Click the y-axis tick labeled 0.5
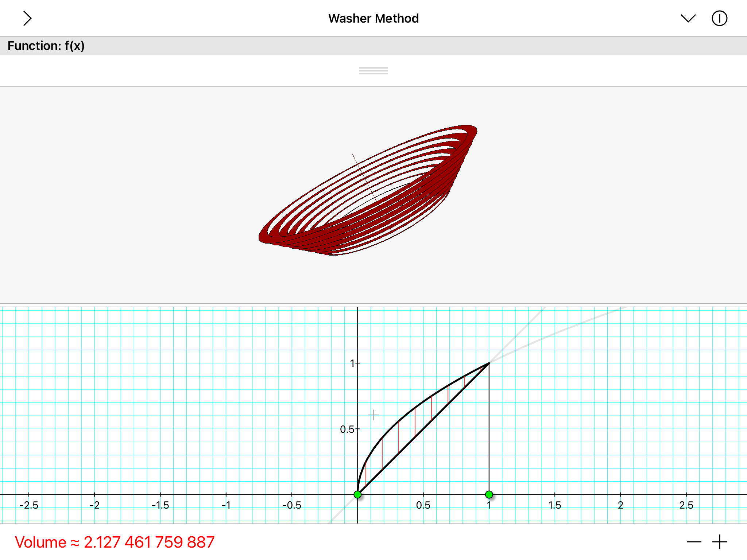Image resolution: width=747 pixels, height=560 pixels. coord(347,429)
